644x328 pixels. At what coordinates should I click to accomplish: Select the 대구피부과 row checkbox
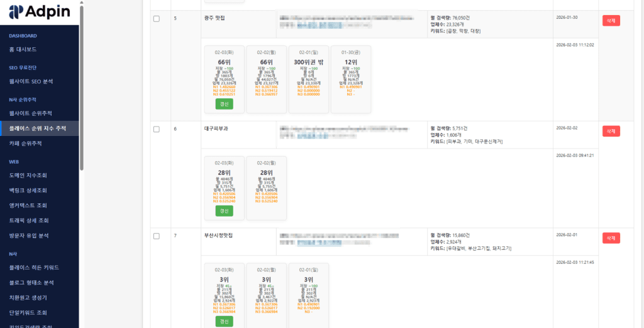tap(157, 129)
